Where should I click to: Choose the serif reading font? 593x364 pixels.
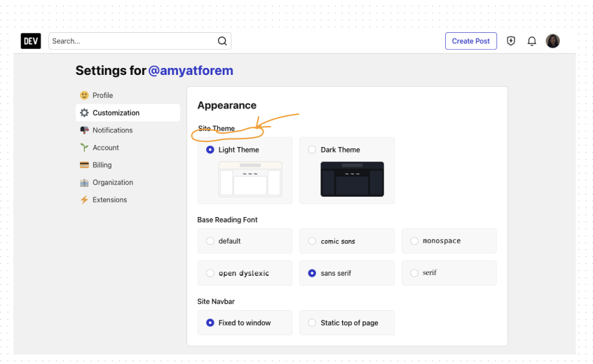point(414,273)
